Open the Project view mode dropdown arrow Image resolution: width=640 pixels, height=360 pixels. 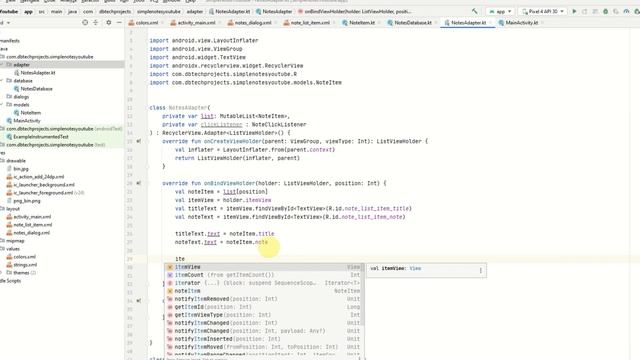(9, 23)
